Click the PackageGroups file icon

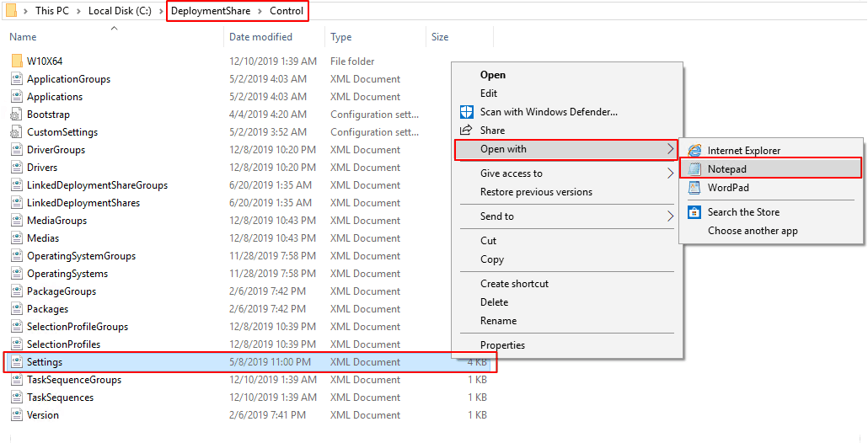click(x=17, y=291)
